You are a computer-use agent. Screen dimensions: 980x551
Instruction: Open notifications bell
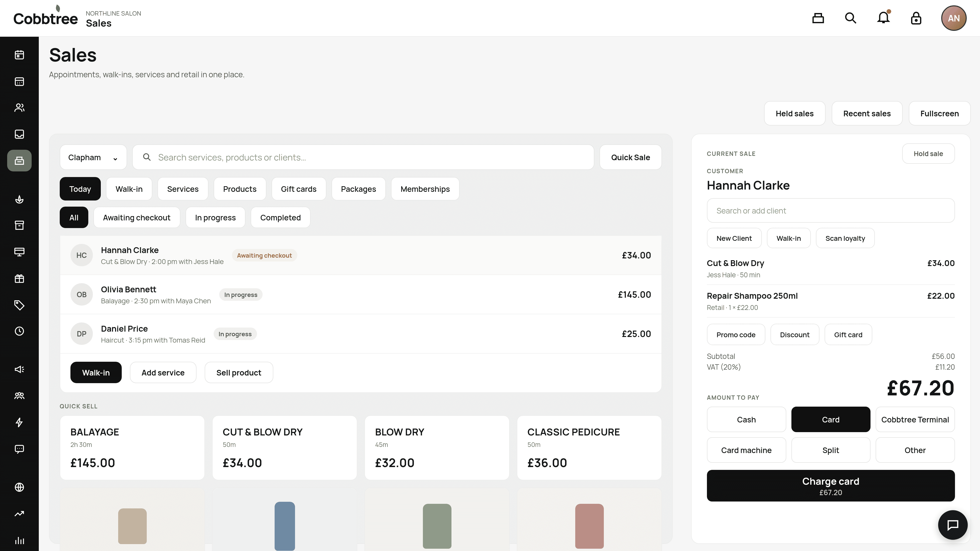[x=883, y=18]
